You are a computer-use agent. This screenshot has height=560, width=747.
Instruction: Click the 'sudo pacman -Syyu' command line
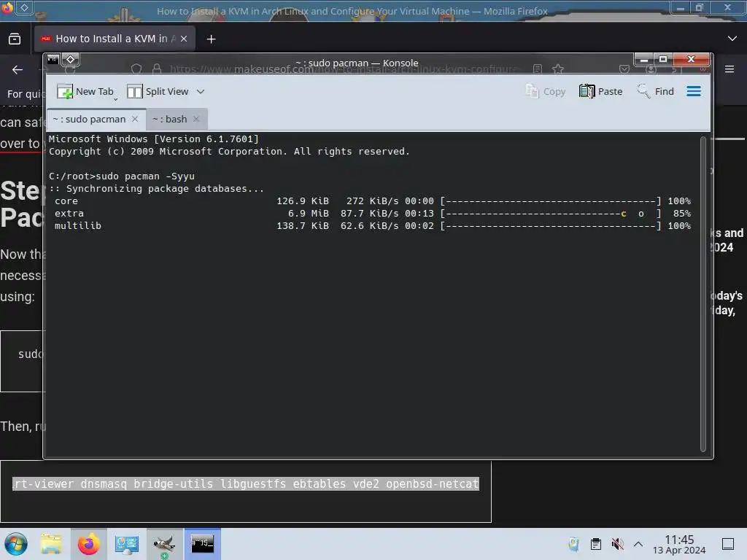[x=122, y=176]
